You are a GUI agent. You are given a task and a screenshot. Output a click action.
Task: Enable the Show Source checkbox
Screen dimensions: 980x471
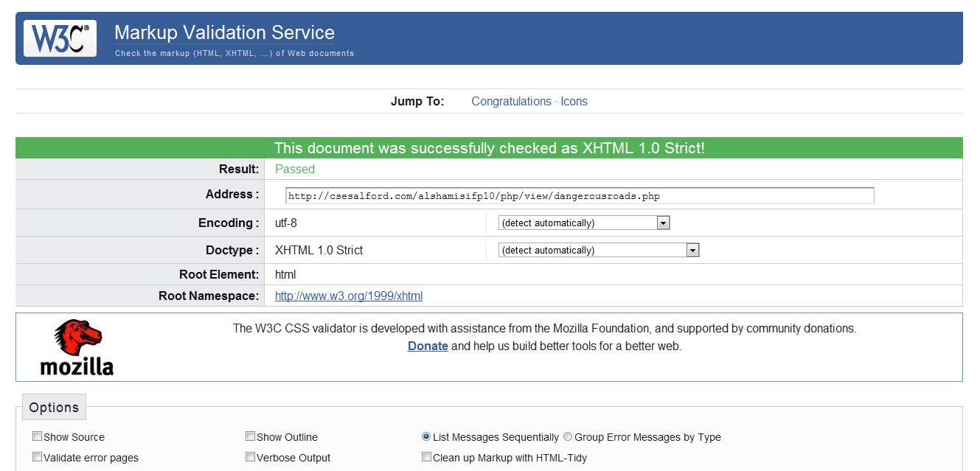(x=38, y=436)
